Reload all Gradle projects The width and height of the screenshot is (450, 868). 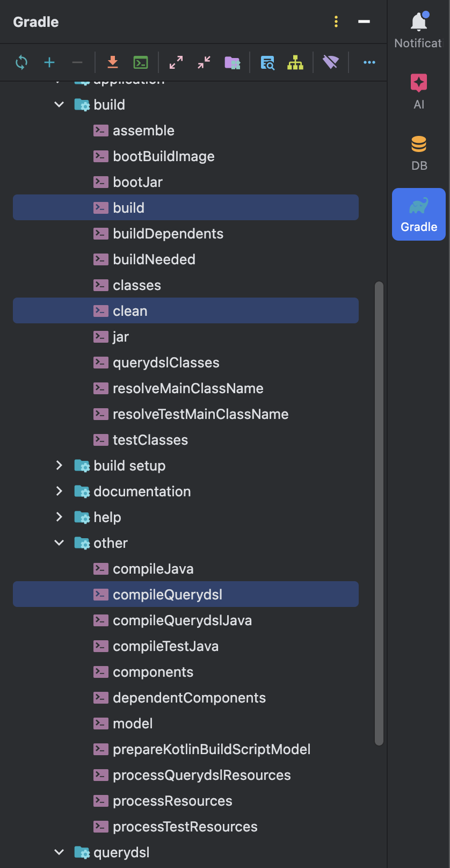coord(21,62)
